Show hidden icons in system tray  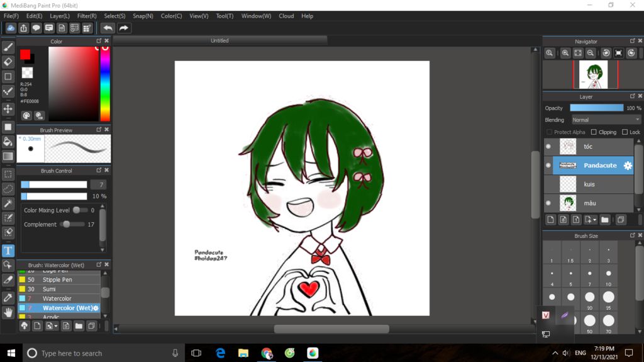tap(555, 353)
